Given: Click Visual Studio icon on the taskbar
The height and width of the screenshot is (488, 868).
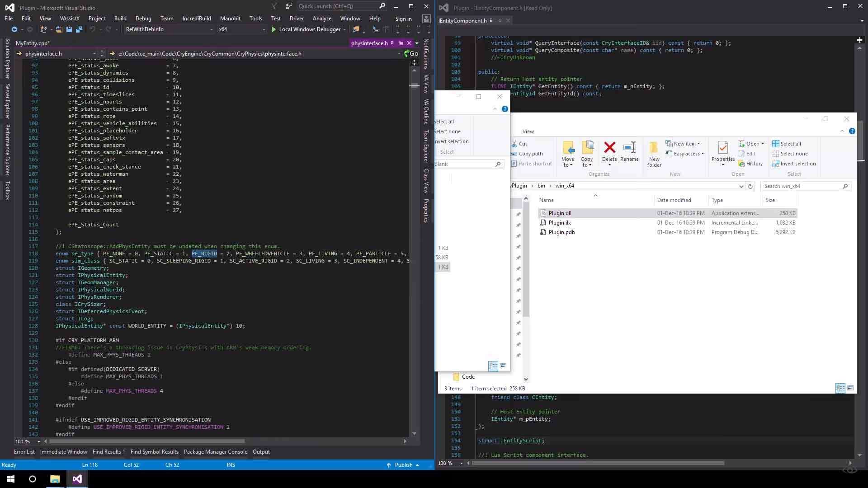Looking at the screenshot, I should point(77,479).
